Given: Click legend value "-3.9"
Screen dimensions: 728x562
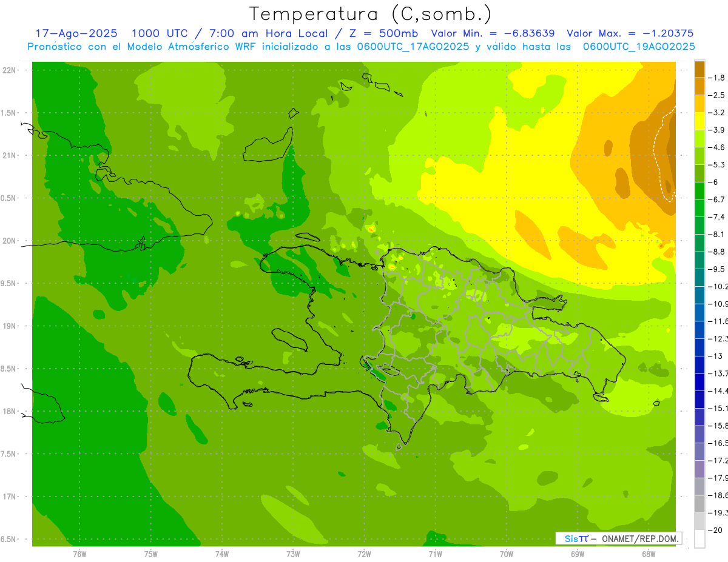Looking at the screenshot, I should click(717, 130).
